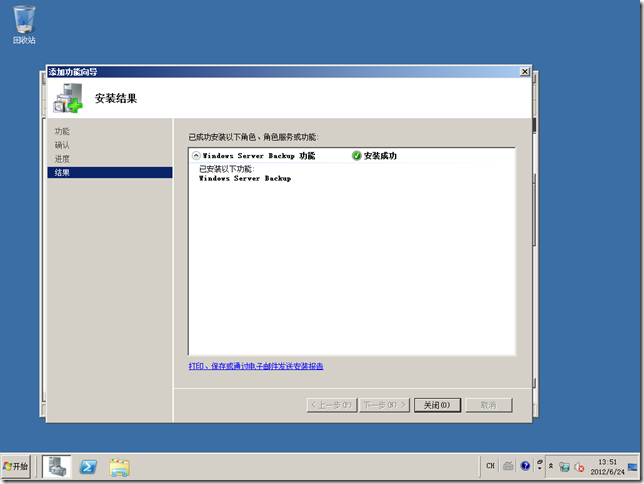Close the 添加功能向导 wizard window
Screen dimensions: 644x484
coord(524,72)
